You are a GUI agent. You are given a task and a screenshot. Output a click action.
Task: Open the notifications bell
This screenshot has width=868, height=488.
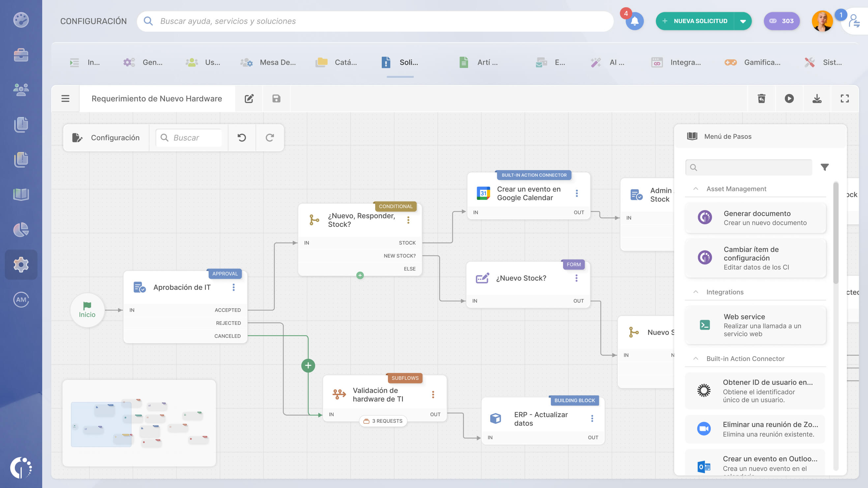pyautogui.click(x=634, y=21)
